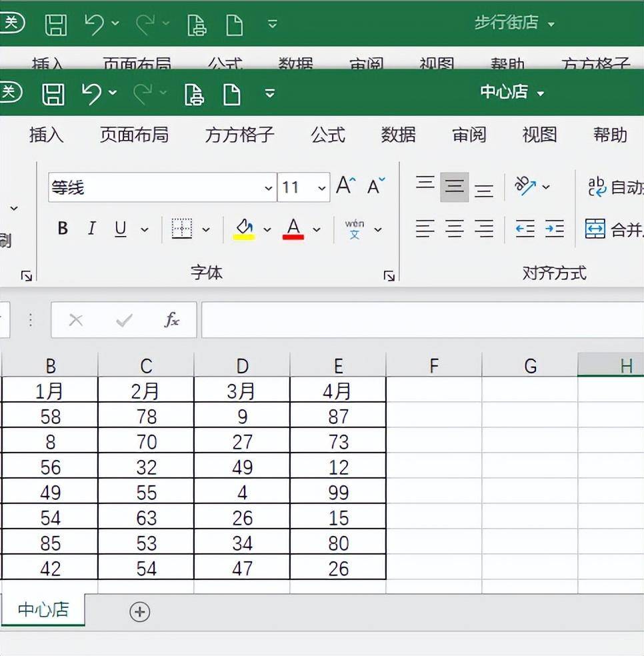Customize quick access toolbar in 步行街店 window
This screenshot has width=644, height=656.
pyautogui.click(x=273, y=24)
